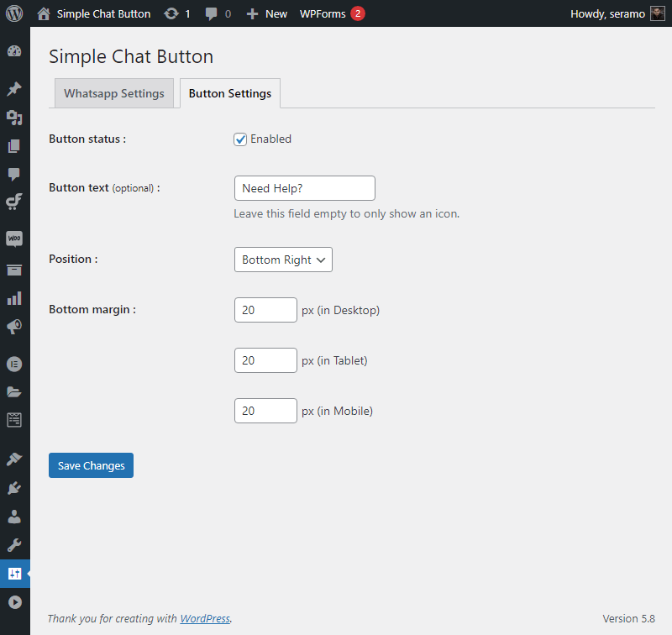Follow the WordPress footer link
The height and width of the screenshot is (635, 672).
point(205,619)
